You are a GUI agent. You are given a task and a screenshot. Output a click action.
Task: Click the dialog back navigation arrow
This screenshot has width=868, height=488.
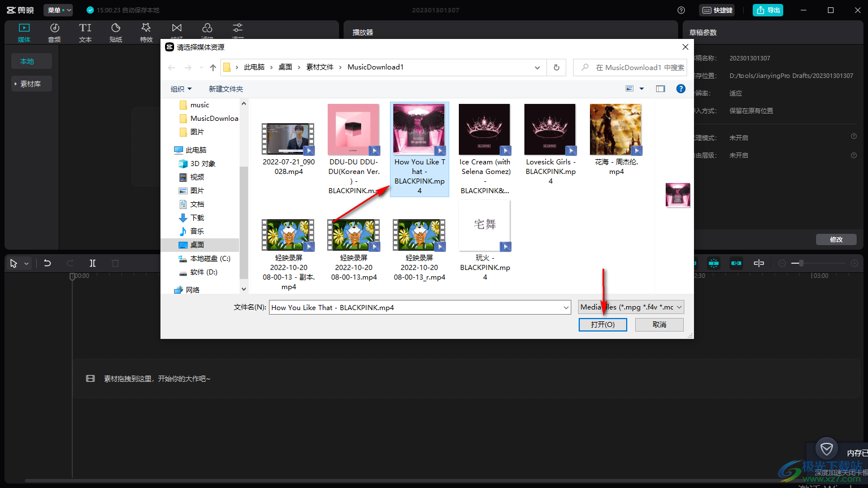(171, 67)
